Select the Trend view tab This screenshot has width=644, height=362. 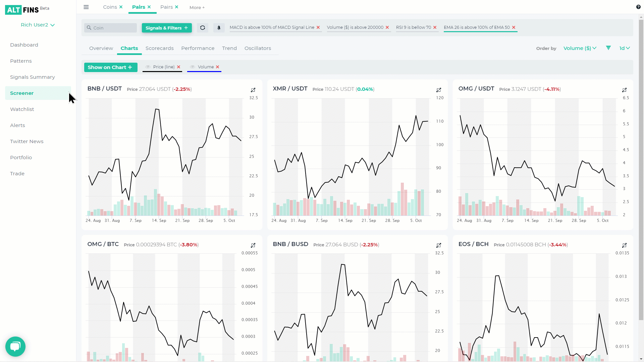pos(229,48)
